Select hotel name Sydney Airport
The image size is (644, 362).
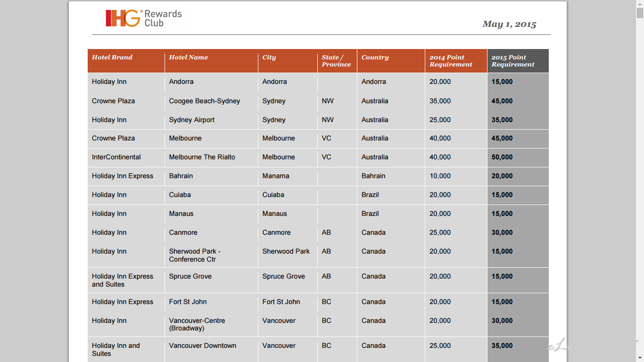pyautogui.click(x=192, y=120)
